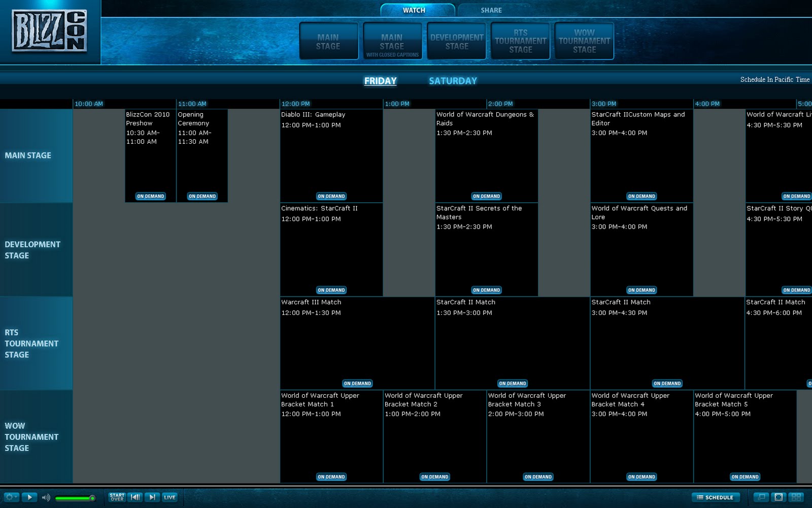Click On Demand for BlizzCon 2010 Preshow
The height and width of the screenshot is (508, 812).
(x=151, y=197)
